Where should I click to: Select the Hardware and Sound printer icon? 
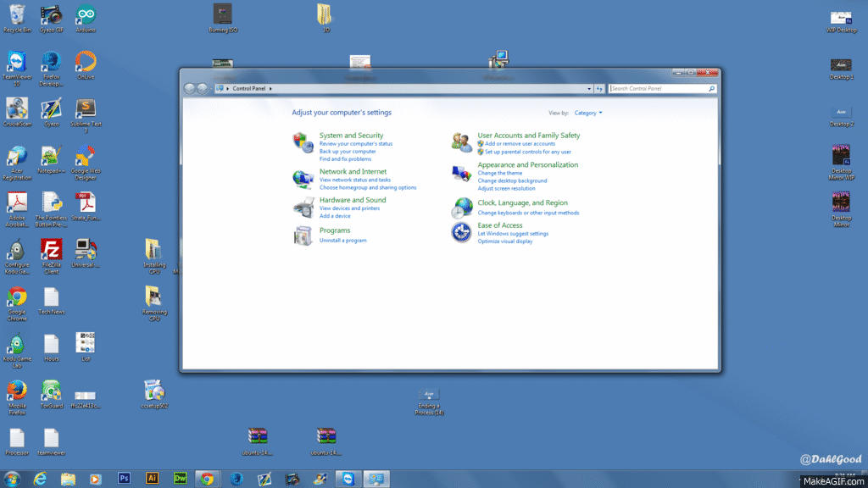[303, 208]
